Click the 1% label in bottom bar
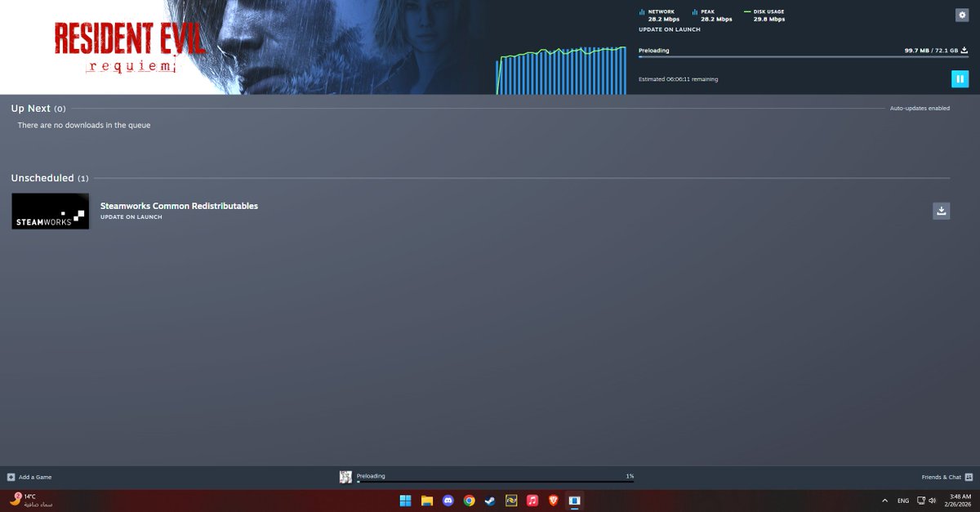 click(x=630, y=476)
